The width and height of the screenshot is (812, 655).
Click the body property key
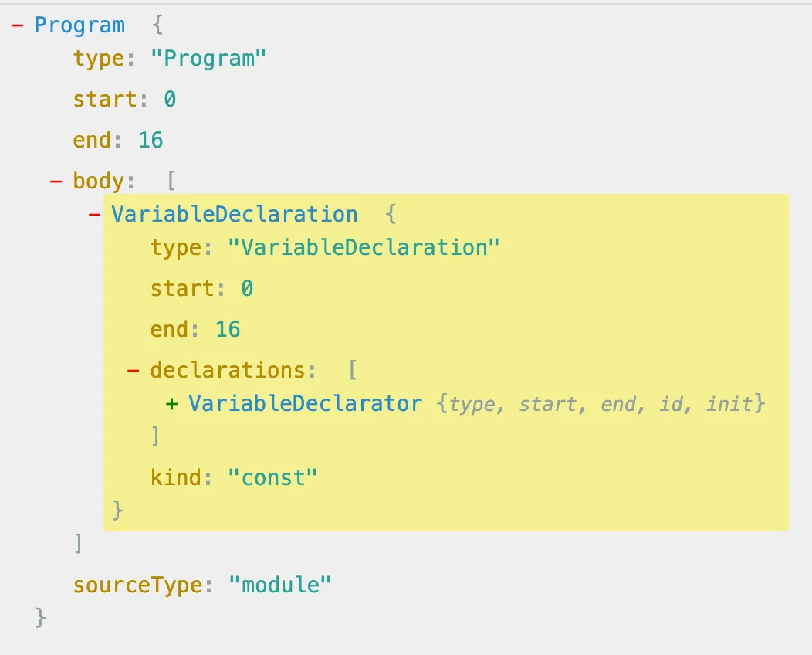[x=98, y=182]
